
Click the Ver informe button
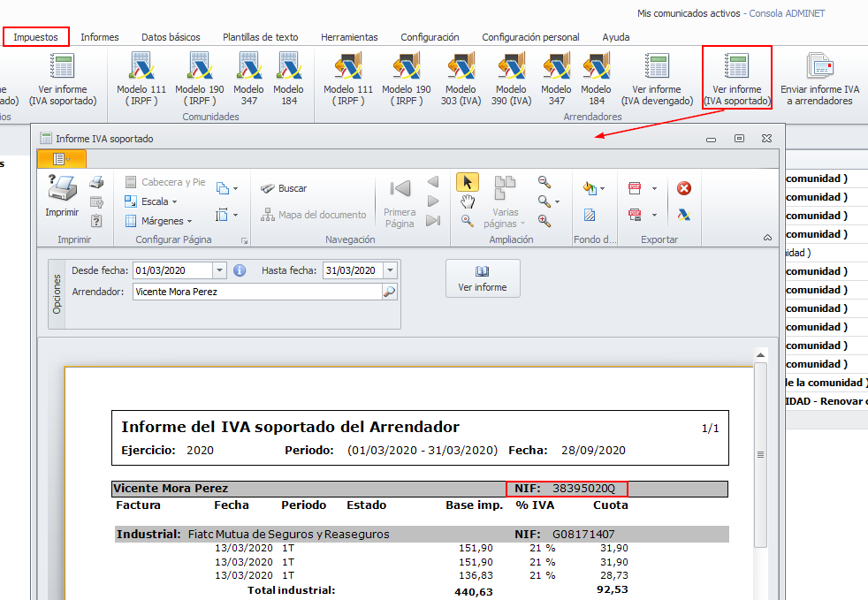(x=483, y=278)
